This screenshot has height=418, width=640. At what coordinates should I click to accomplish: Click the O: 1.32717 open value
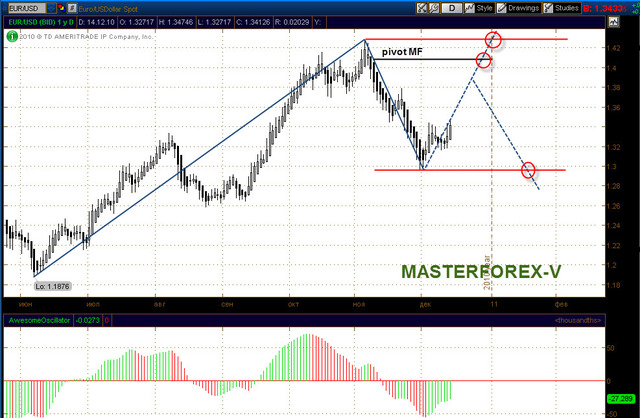137,22
